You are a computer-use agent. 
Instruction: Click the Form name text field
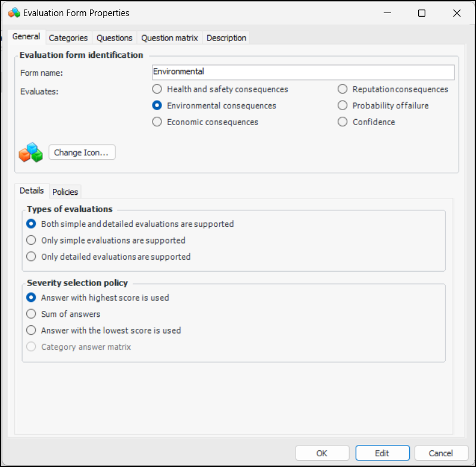tap(303, 72)
